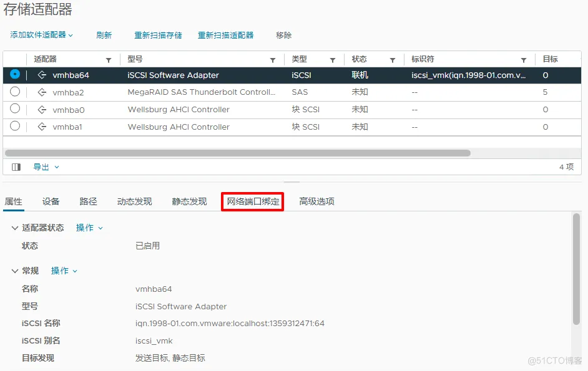Open the column chooser icon next to 导出
588x371 pixels.
(x=16, y=167)
